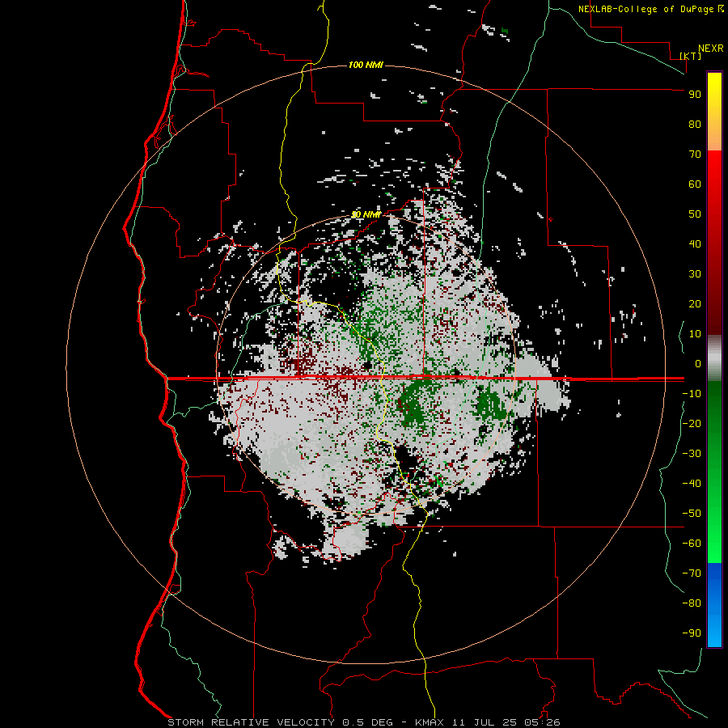This screenshot has height=728, width=728.
Task: Select the -50 value on the velocity scale
Action: [x=692, y=514]
